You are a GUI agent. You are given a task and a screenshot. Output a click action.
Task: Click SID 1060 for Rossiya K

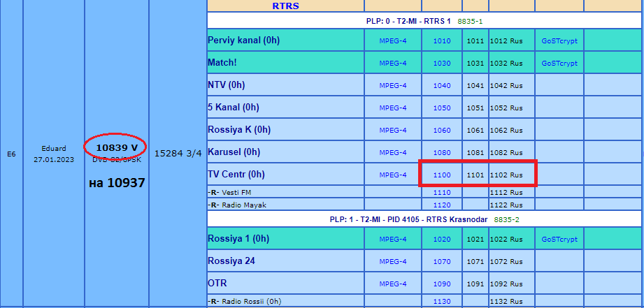click(442, 131)
